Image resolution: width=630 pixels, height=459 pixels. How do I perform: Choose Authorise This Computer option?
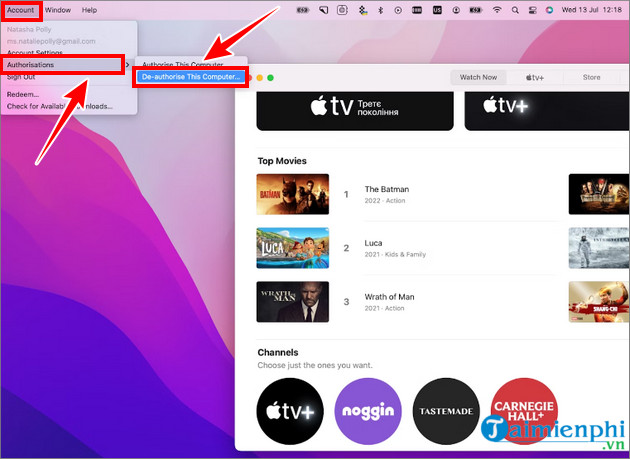[182, 64]
